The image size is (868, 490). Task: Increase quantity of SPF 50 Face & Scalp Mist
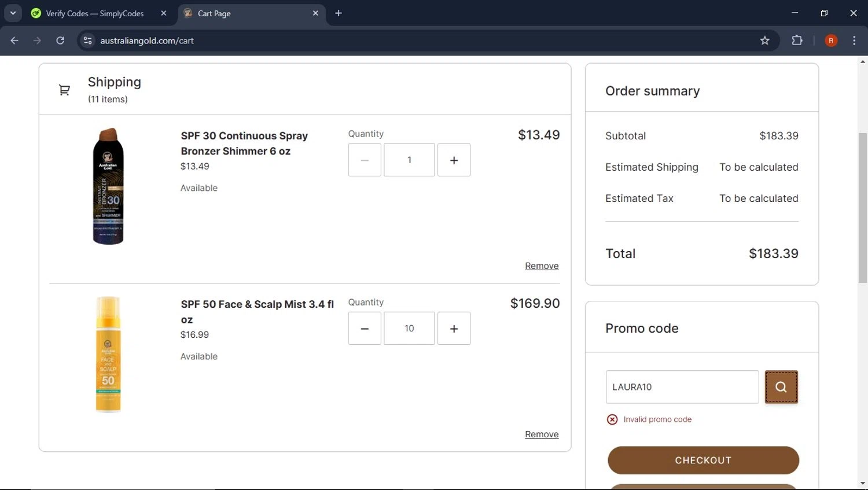point(454,328)
